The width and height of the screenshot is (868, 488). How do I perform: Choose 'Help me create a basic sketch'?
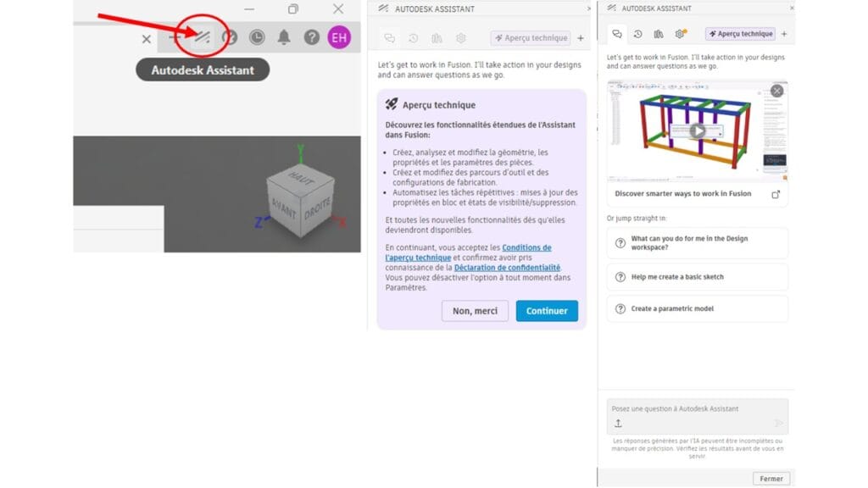(697, 277)
